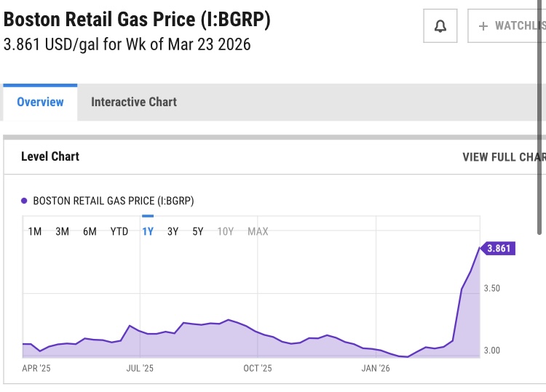Select the 5Y time range

point(198,231)
